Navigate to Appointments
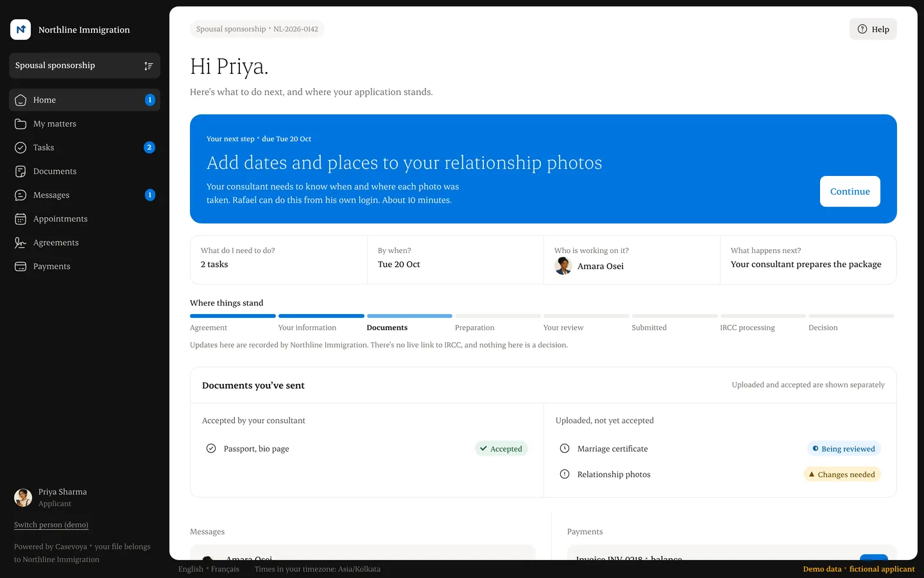The height and width of the screenshot is (578, 924). click(x=85, y=219)
